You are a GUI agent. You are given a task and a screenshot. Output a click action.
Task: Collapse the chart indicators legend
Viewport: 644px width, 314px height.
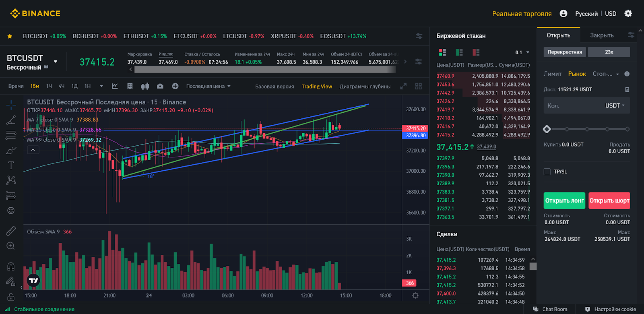33,150
